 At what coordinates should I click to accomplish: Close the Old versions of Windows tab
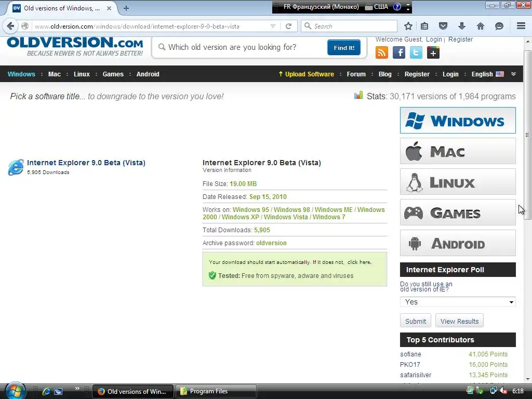pyautogui.click(x=109, y=8)
